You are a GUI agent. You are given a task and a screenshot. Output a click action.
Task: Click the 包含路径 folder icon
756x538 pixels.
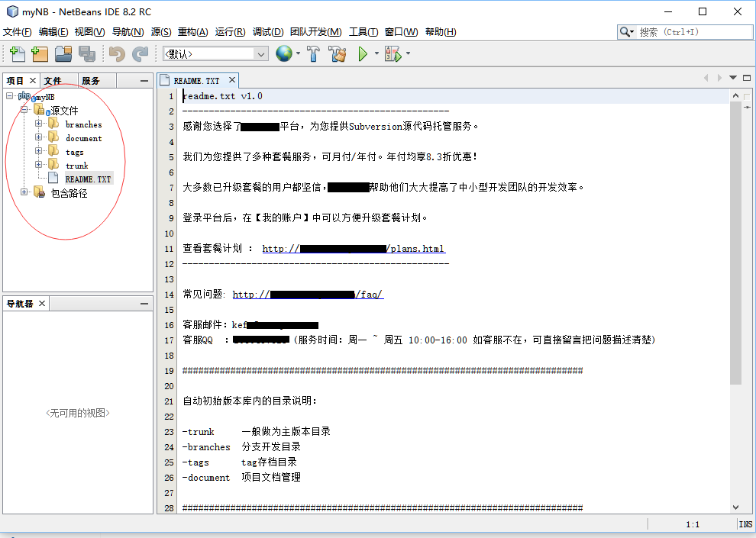point(40,192)
